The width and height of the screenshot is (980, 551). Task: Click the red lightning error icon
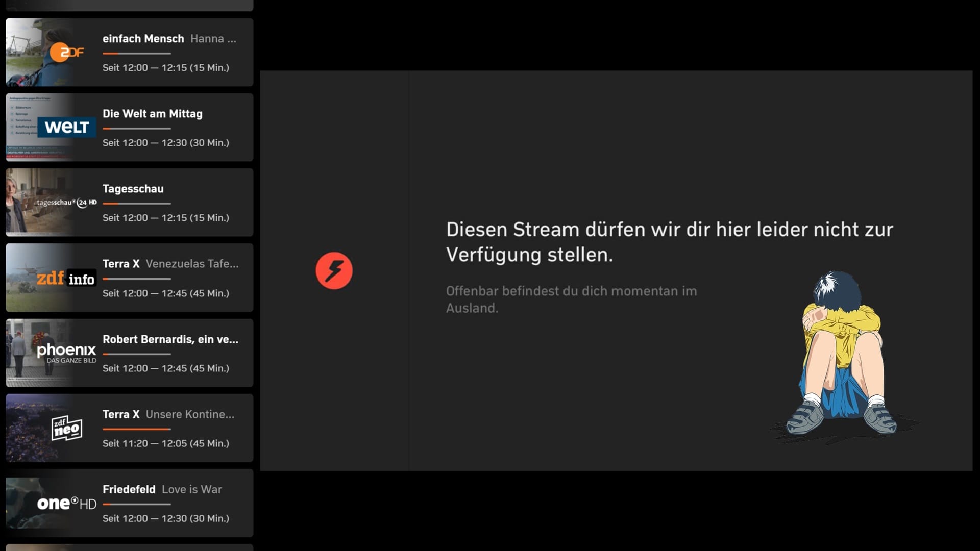(x=334, y=271)
